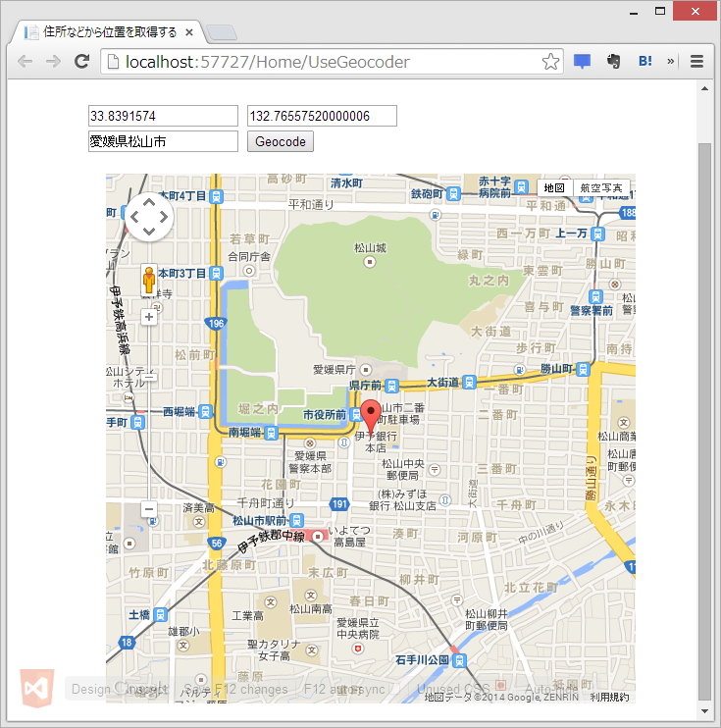Open the Chrome hamburger menu
This screenshot has height=728, width=721.
pos(696,61)
